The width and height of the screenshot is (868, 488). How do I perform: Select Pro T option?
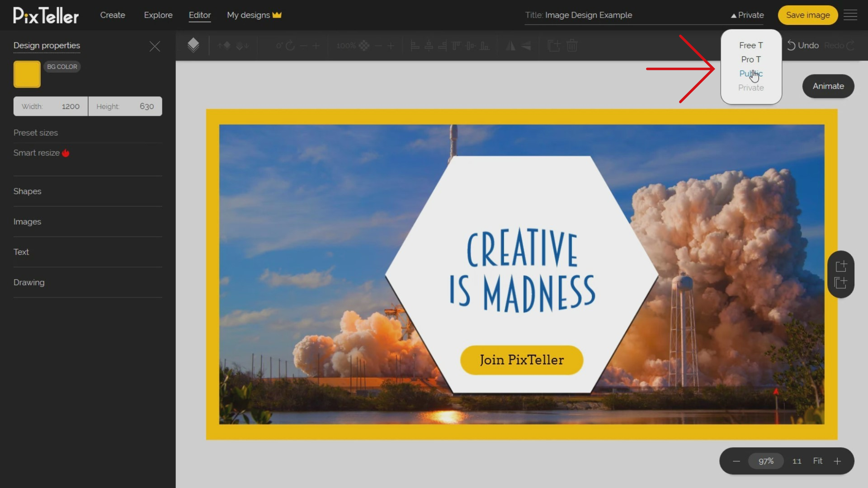[x=751, y=59]
